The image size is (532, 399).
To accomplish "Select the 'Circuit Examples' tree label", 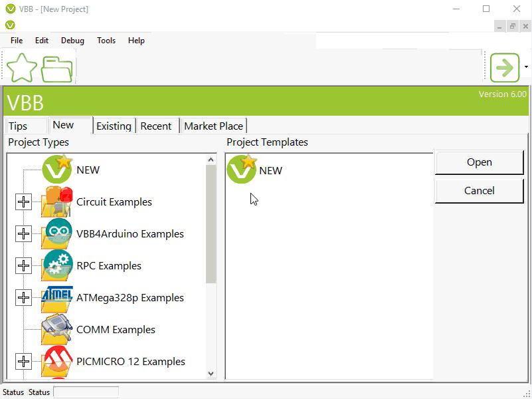I will pos(114,202).
